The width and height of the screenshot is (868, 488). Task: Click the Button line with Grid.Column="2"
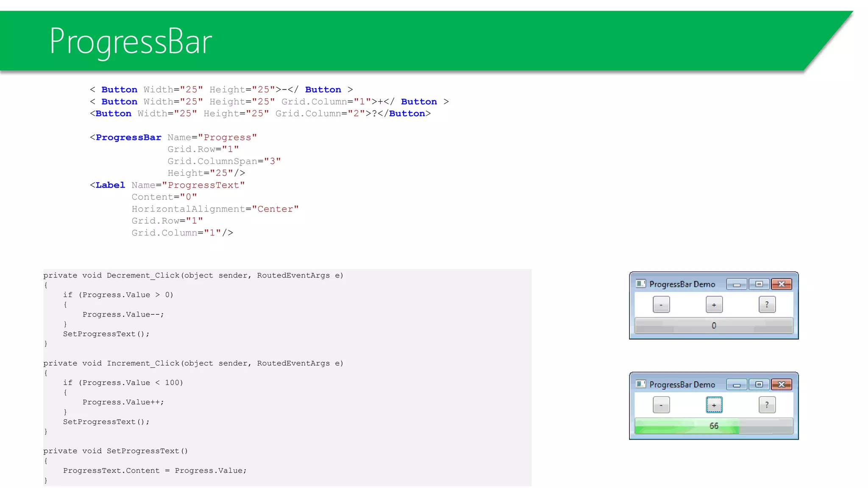tap(260, 114)
